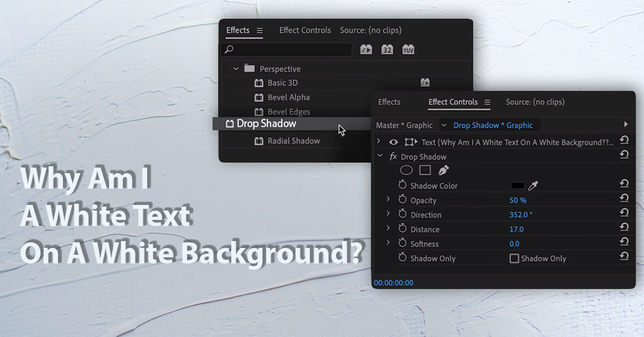Click the Accelerated Effects filter icon
Image resolution: width=644 pixels, height=337 pixels.
click(366, 50)
